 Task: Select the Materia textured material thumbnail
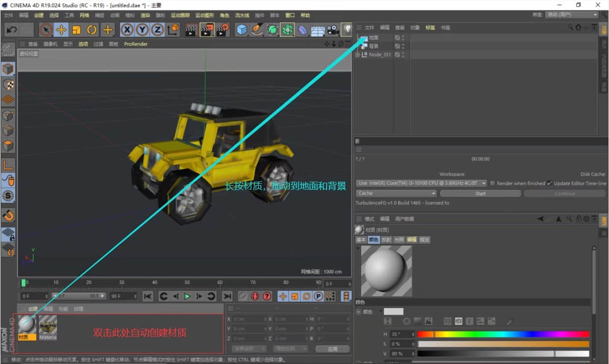[x=48, y=327]
